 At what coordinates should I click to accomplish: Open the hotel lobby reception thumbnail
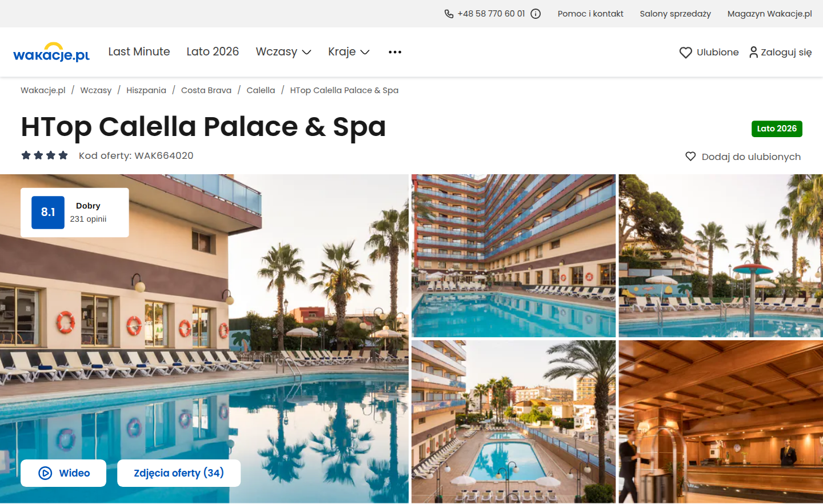721,422
